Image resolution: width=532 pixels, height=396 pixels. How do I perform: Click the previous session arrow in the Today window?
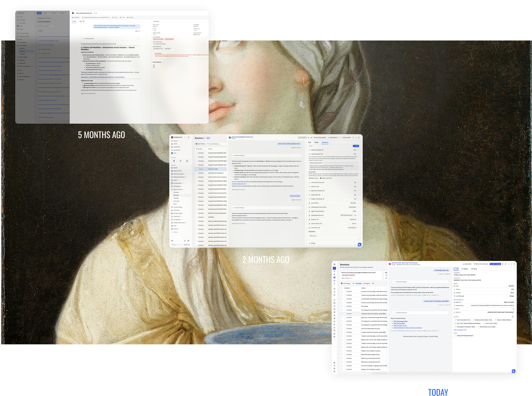point(508,264)
